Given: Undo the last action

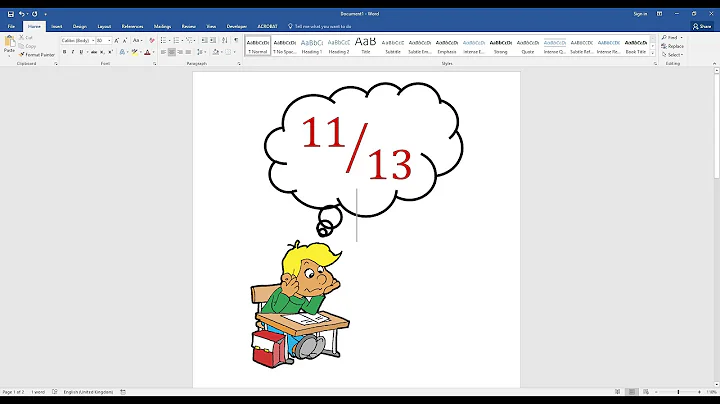Looking at the screenshot, I should point(21,14).
